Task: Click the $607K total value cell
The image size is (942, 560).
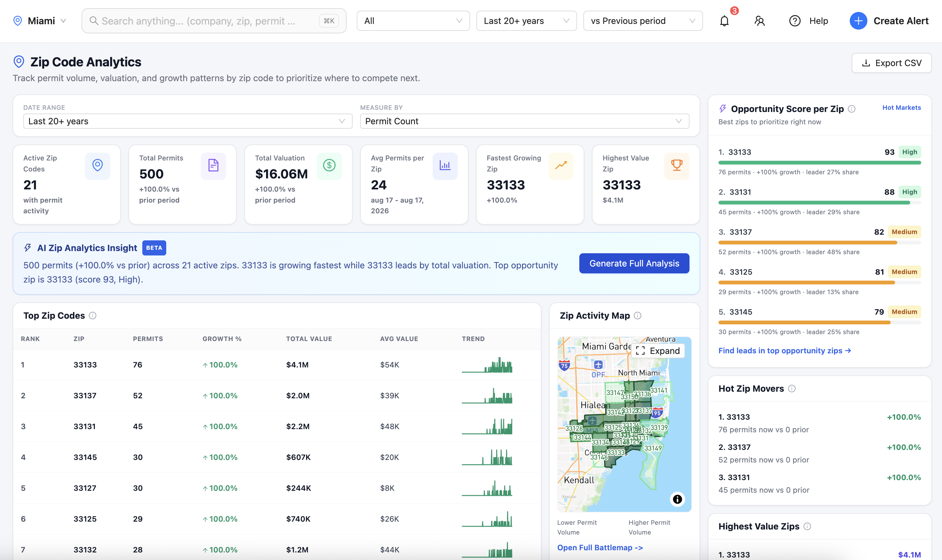Action: coord(298,457)
